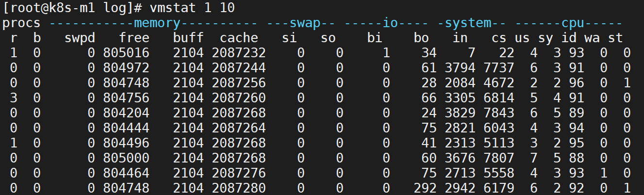The height and width of the screenshot is (195, 644).
Task: Click the si column header
Action: pyautogui.click(x=289, y=38)
